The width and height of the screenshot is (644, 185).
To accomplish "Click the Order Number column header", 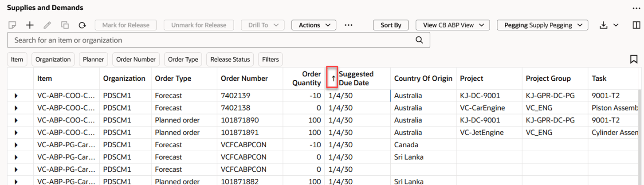I will pos(250,79).
